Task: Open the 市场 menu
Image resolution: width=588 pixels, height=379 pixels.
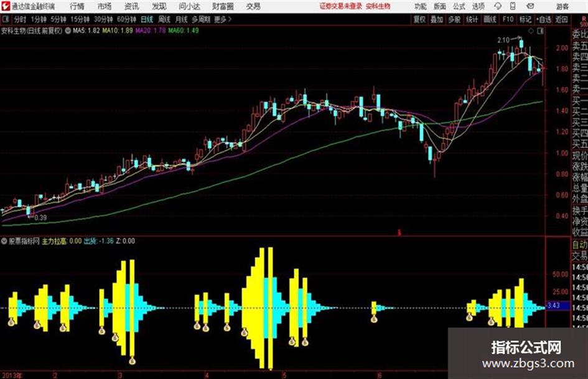Action: click(x=105, y=6)
